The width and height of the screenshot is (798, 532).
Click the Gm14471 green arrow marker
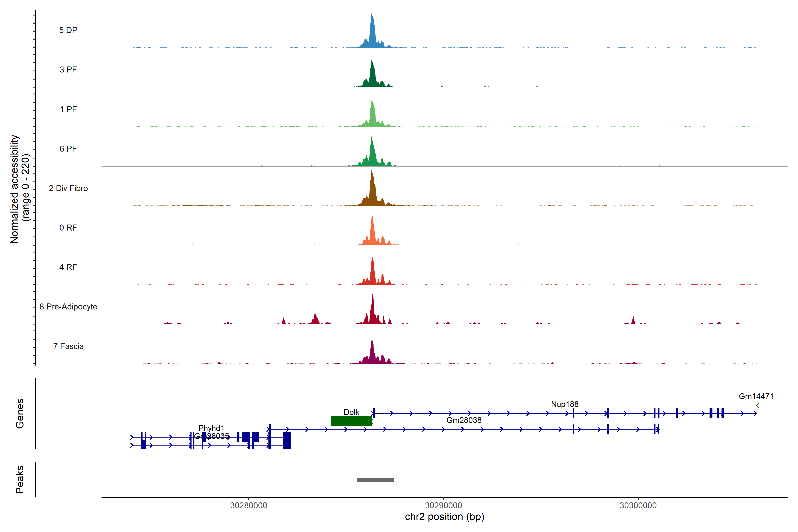(757, 405)
